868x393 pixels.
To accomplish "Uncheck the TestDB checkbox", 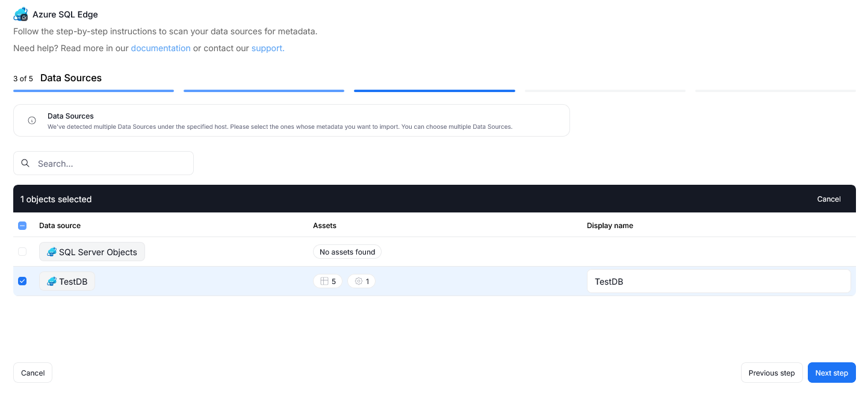I will [22, 281].
